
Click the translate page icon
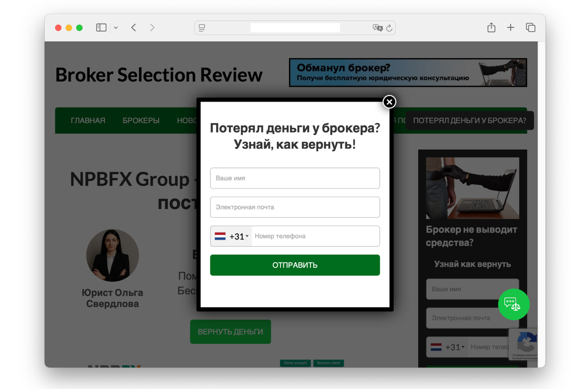[x=377, y=28]
